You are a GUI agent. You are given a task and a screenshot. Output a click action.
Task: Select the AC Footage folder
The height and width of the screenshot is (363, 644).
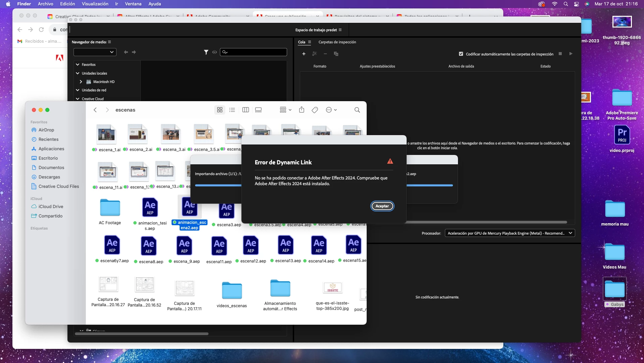pos(110,207)
